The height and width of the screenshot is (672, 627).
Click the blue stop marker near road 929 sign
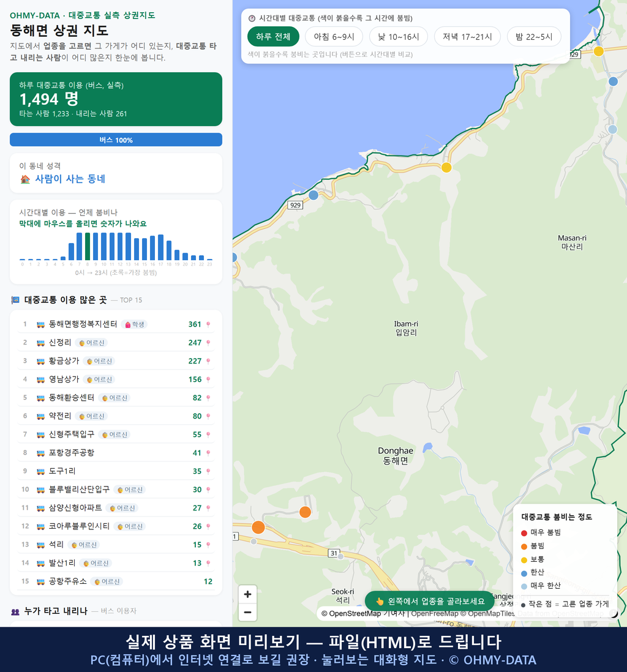point(313,195)
